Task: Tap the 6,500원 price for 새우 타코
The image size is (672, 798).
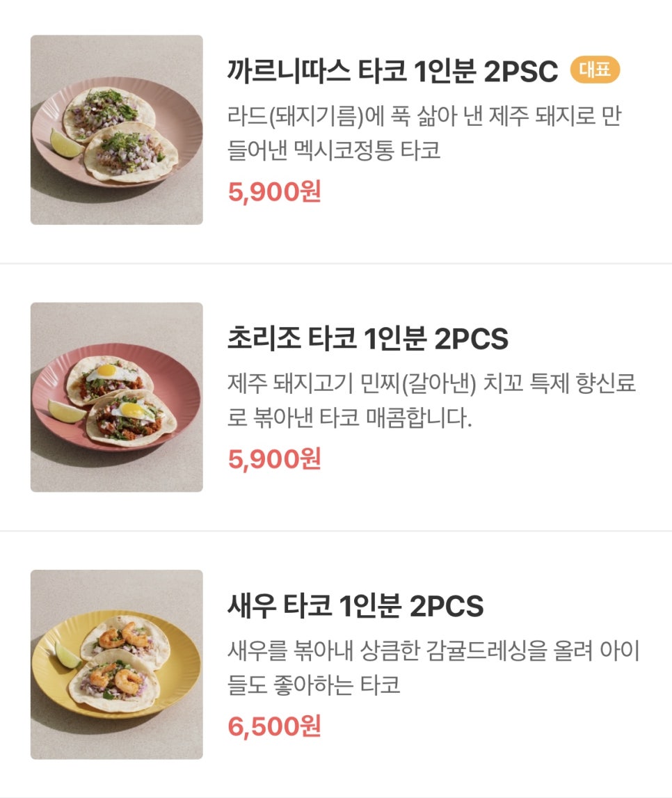Action: [x=274, y=726]
